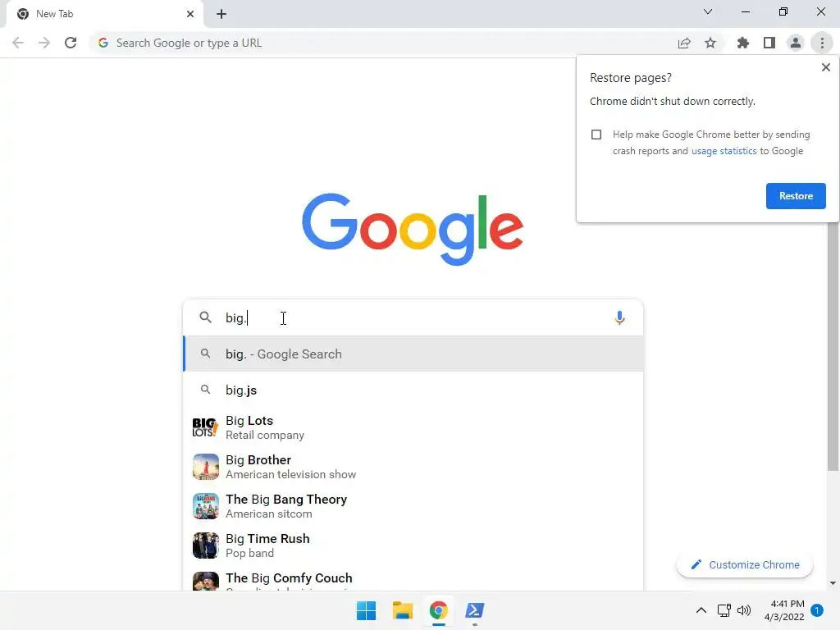840x630 pixels.
Task: Reload the page with the refresh icon
Action: (x=71, y=43)
